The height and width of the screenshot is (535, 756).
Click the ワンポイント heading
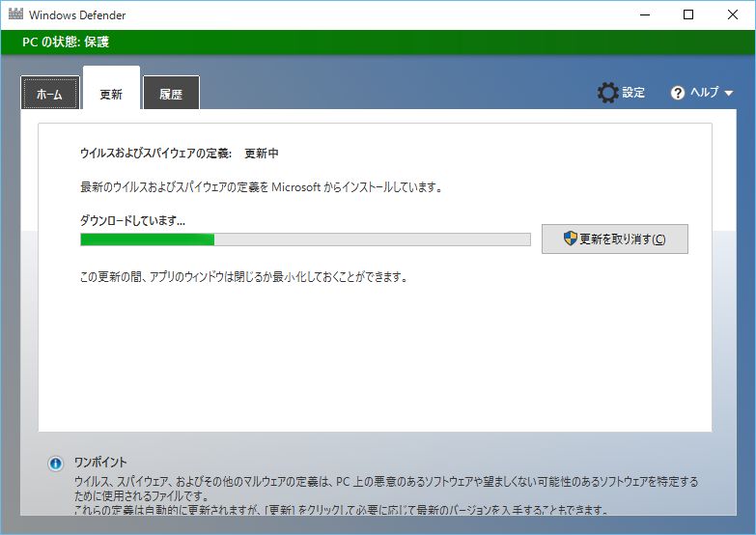tap(100, 463)
